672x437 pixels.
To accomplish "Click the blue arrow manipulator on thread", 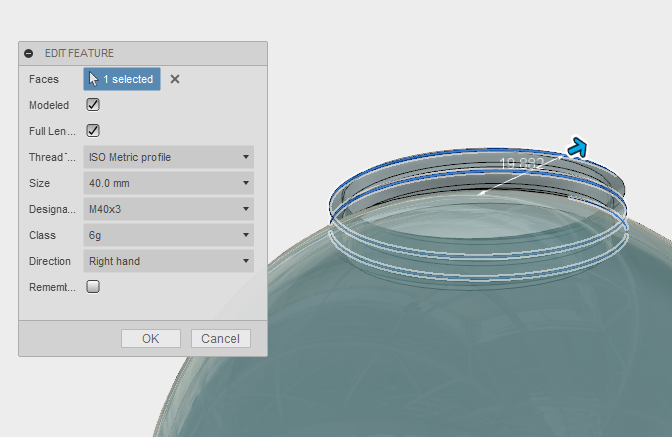I will 577,149.
